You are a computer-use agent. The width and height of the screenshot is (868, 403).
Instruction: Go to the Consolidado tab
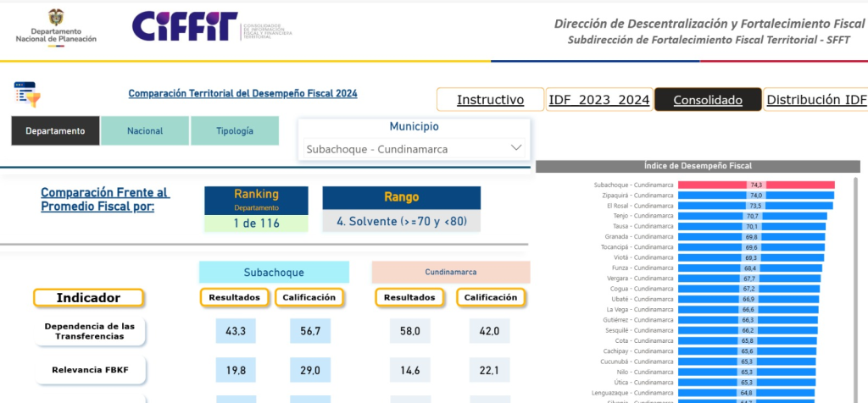tap(708, 100)
